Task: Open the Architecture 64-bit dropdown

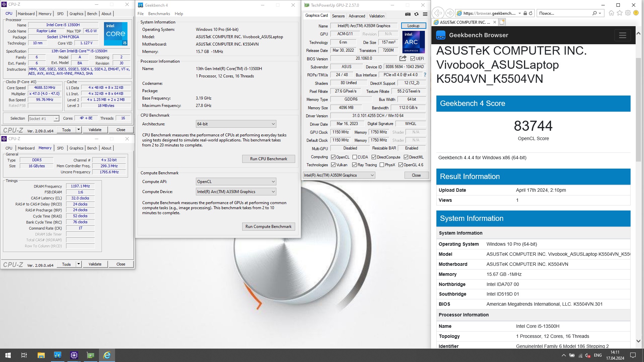Action: [x=236, y=124]
